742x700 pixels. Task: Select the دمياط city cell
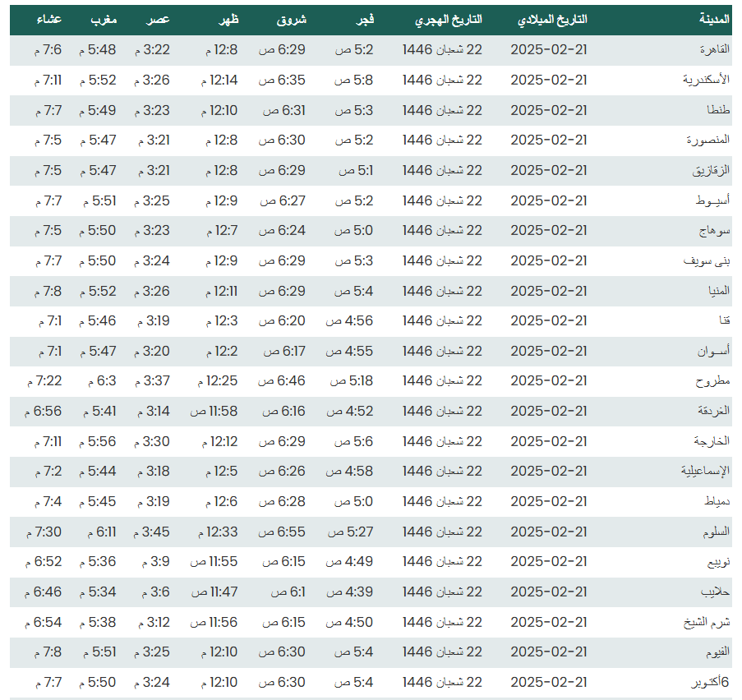pyautogui.click(x=717, y=502)
